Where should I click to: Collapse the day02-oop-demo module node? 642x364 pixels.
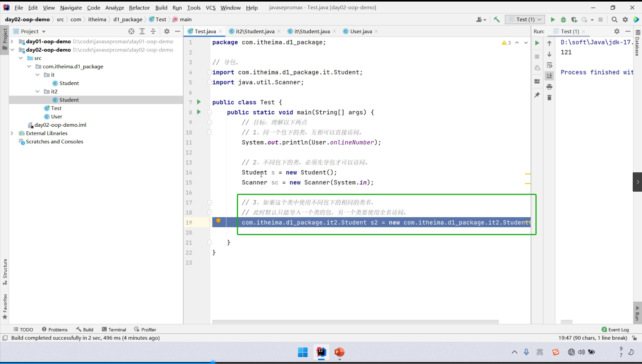pyautogui.click(x=12, y=49)
